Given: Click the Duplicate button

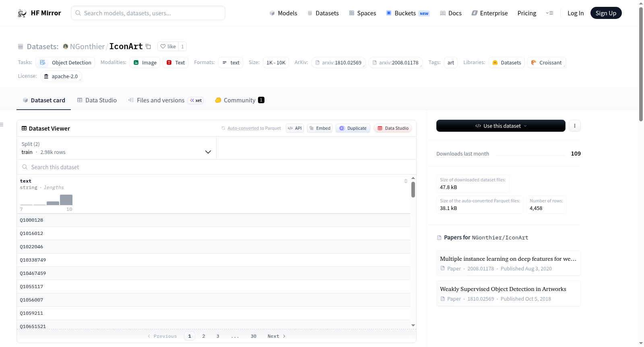Looking at the screenshot, I should [x=353, y=128].
